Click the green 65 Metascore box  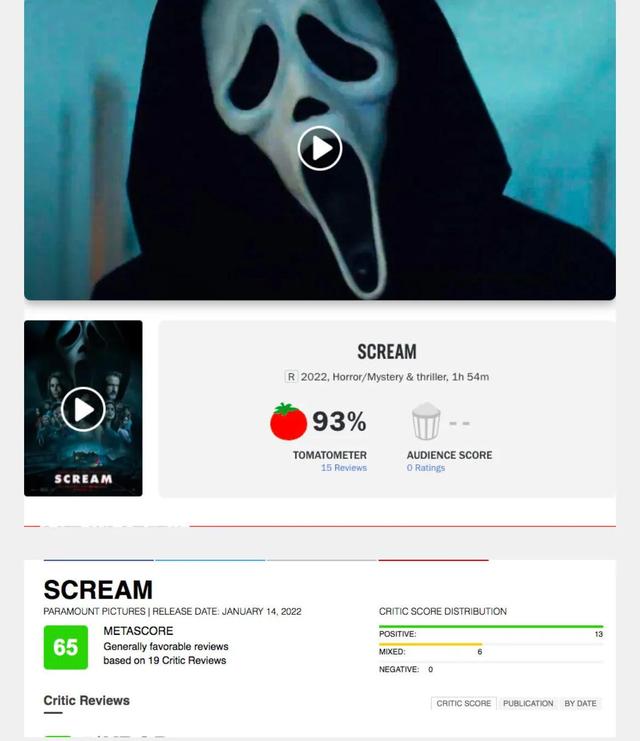(66, 647)
